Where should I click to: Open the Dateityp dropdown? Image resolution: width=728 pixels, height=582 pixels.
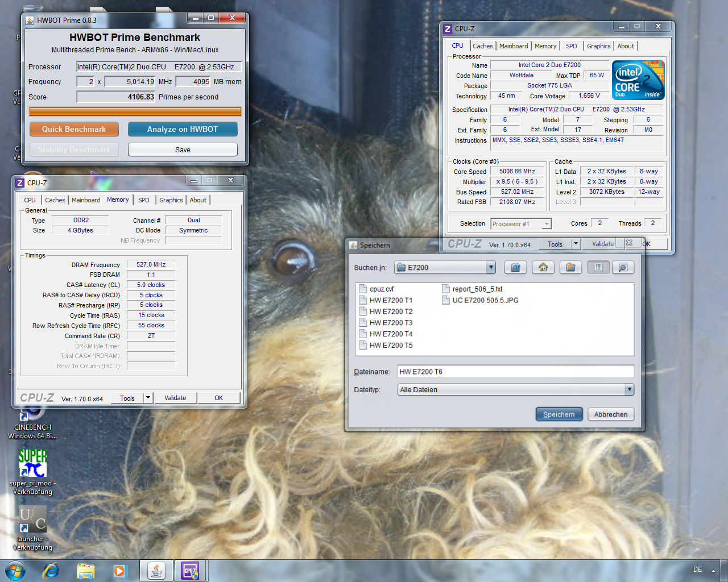(629, 389)
